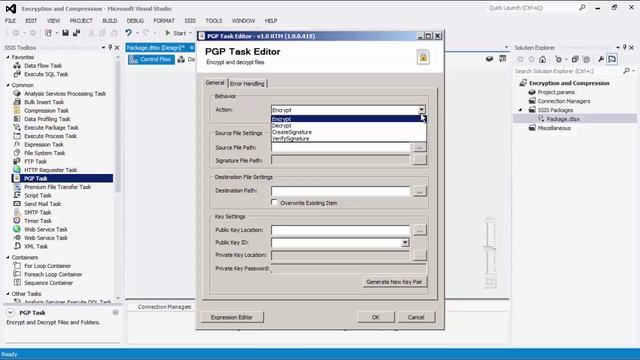Adjust the designer zoom slider
This screenshot has height=360, width=640.
pyautogui.click(x=489, y=248)
